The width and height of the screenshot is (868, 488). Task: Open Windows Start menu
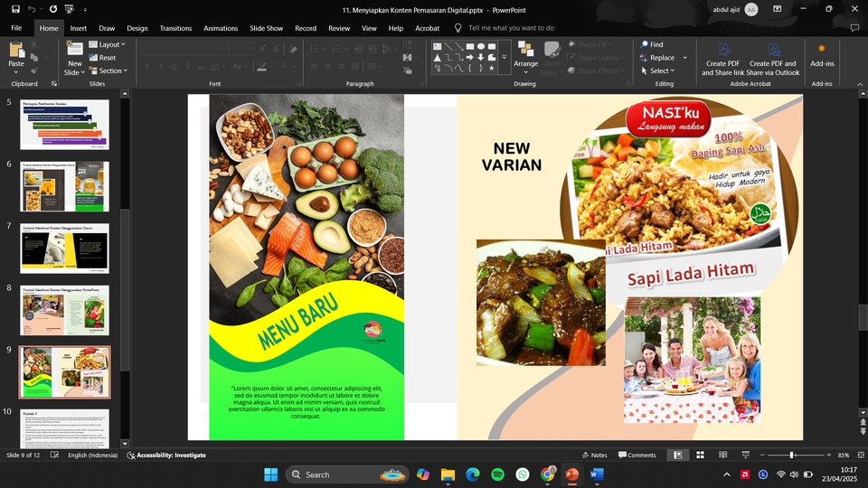pyautogui.click(x=270, y=474)
